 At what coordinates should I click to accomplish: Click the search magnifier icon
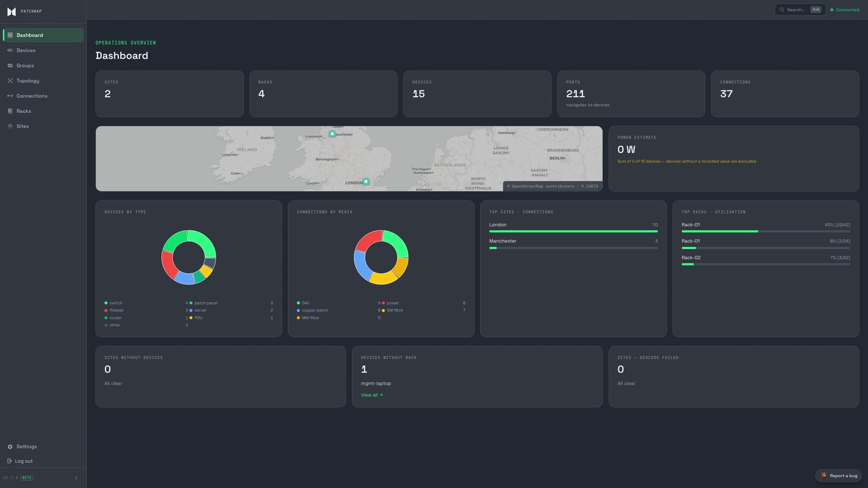[782, 10]
